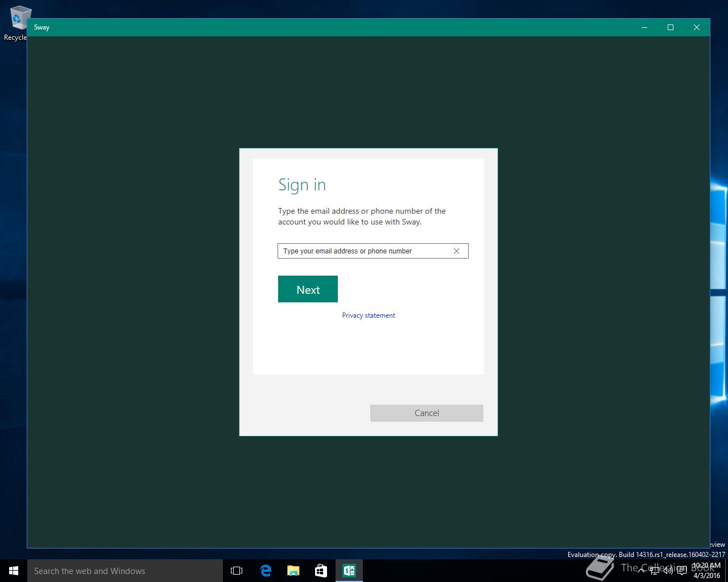Click the Search the web and Windows box
Screen dimensions: 728x582
click(x=125, y=571)
